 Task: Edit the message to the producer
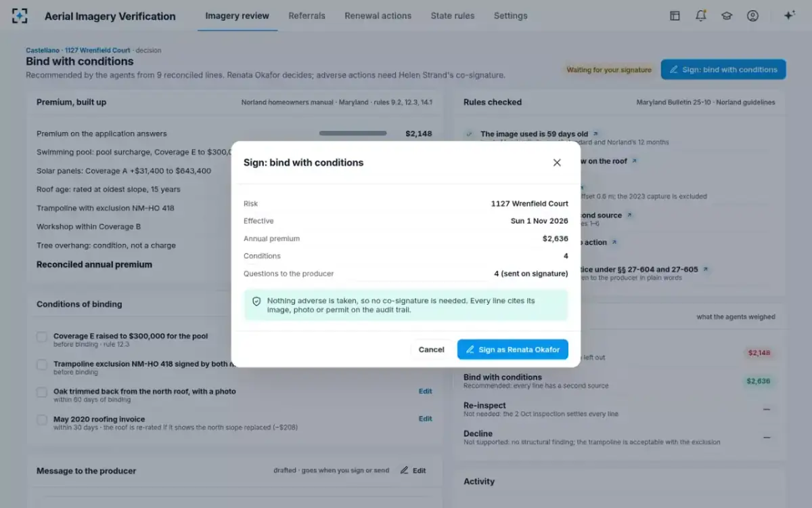tap(413, 471)
